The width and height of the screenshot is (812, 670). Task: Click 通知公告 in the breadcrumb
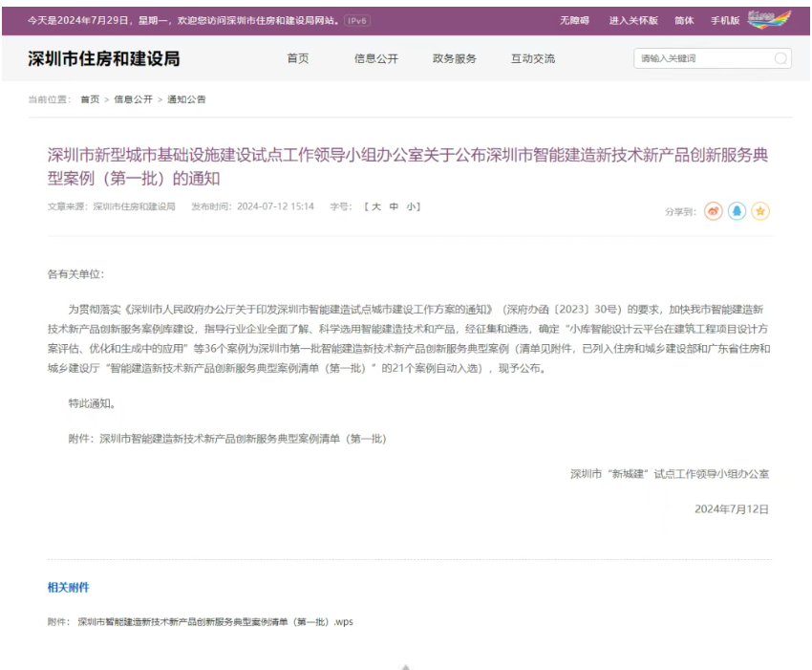[186, 99]
